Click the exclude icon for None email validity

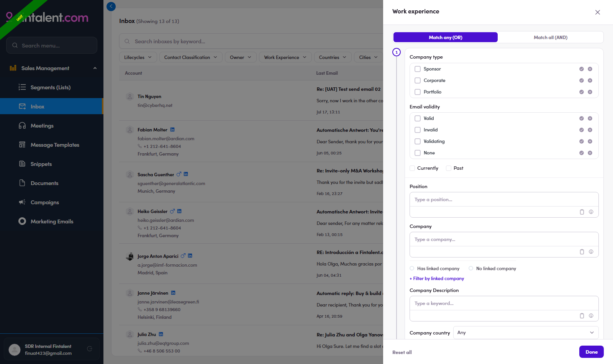tap(590, 153)
